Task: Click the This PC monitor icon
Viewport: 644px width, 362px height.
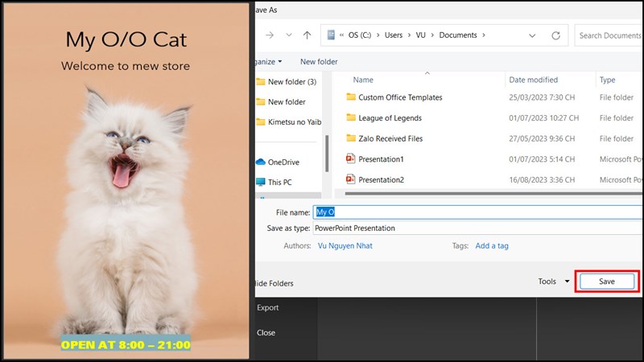Action: coord(260,182)
